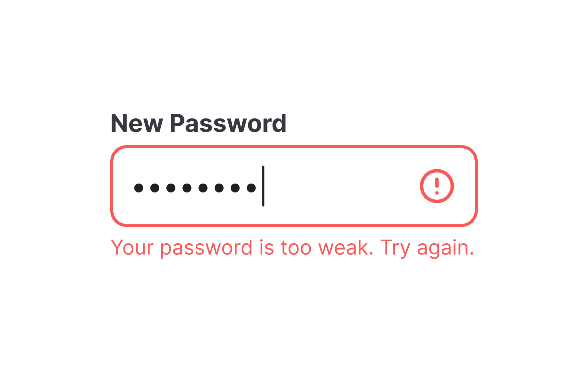588x368 pixels.
Task: Focus the New Password input field
Action: coord(294,186)
